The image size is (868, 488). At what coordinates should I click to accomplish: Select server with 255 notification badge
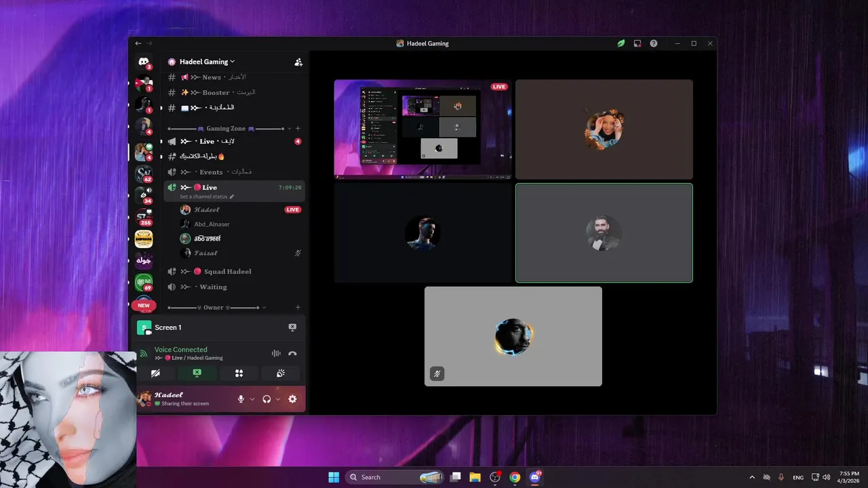[x=144, y=217]
